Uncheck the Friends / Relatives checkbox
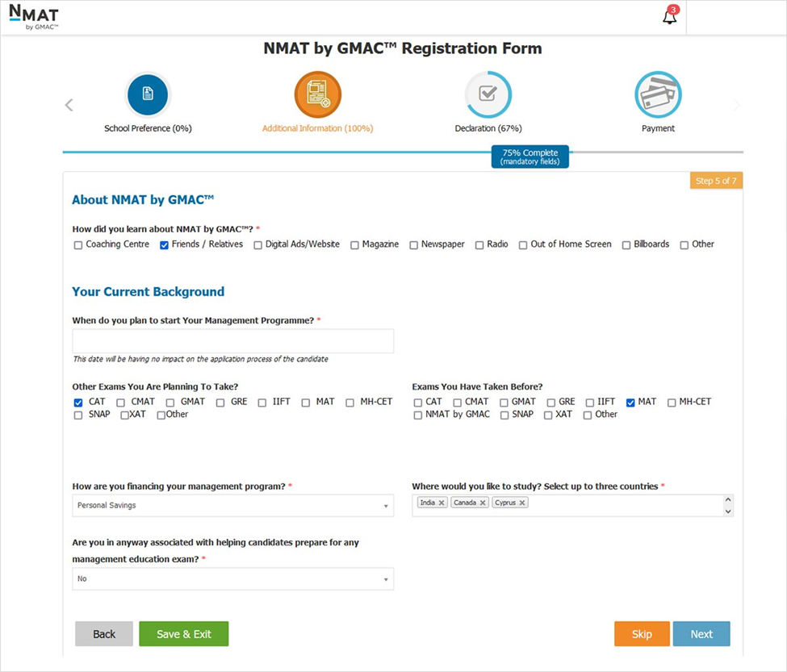 164,245
